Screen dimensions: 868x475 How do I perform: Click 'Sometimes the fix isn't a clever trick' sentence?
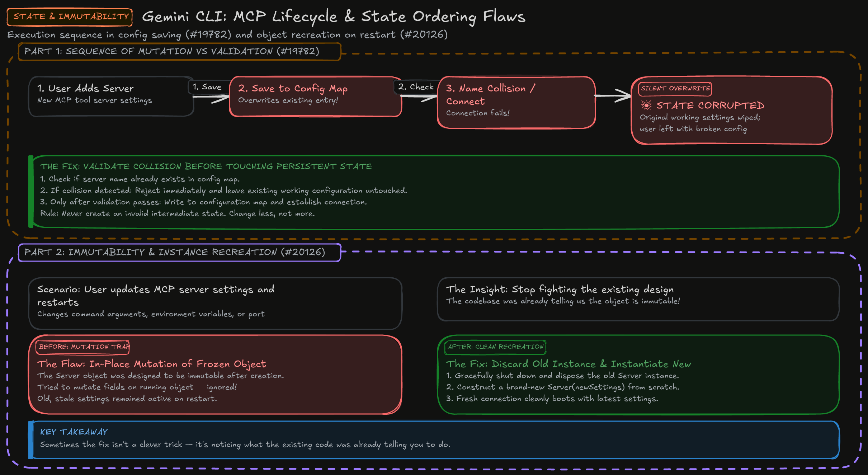click(x=245, y=445)
